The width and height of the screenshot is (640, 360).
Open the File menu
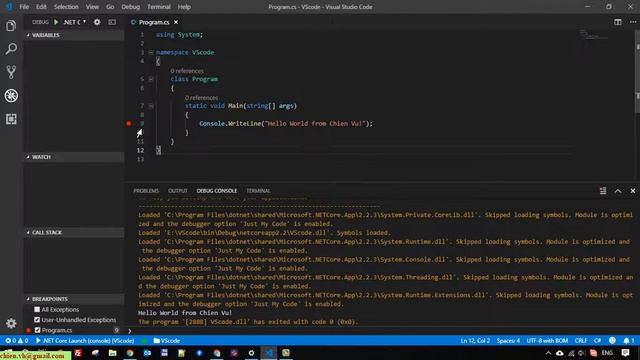click(x=24, y=7)
